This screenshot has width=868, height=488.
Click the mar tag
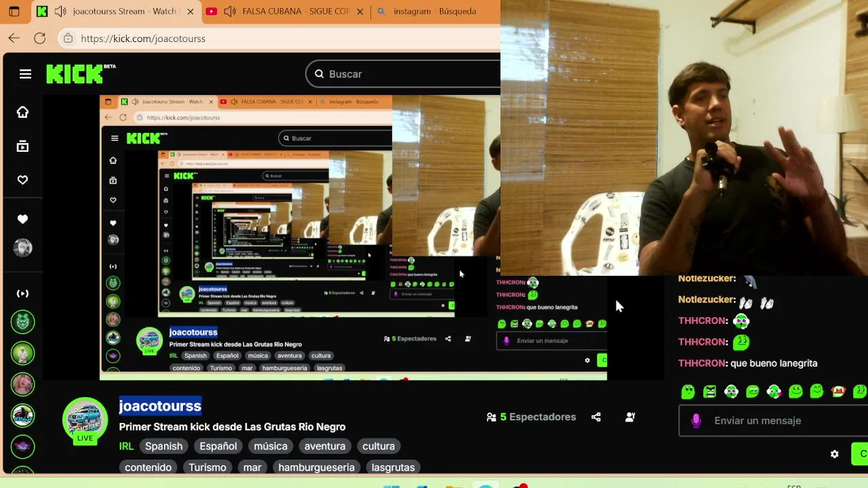[x=252, y=467]
